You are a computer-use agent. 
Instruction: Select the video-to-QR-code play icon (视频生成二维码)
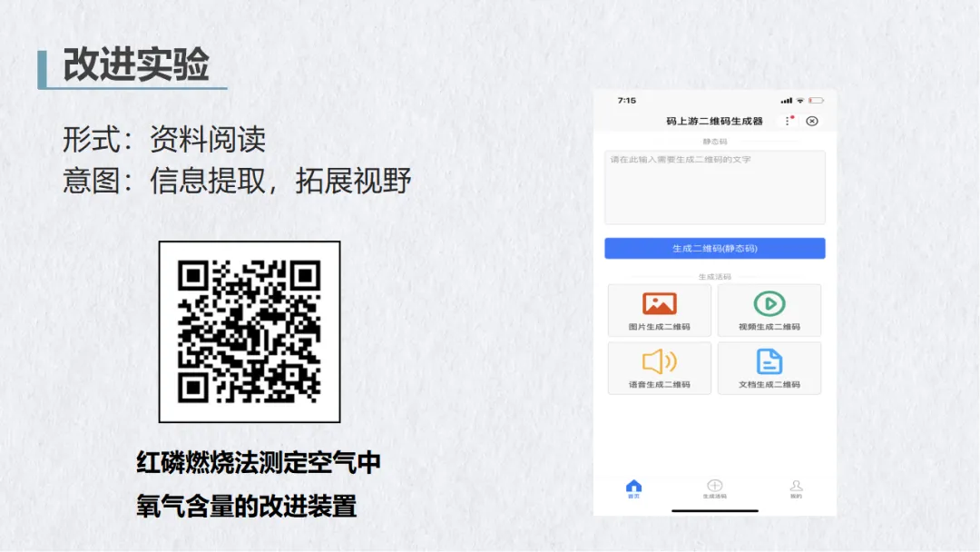(769, 304)
